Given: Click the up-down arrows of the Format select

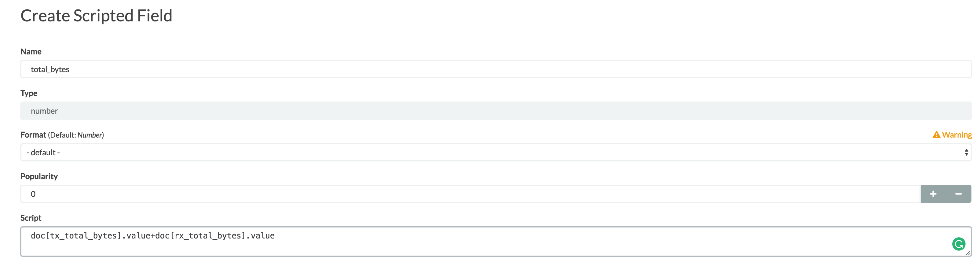Looking at the screenshot, I should [x=966, y=153].
